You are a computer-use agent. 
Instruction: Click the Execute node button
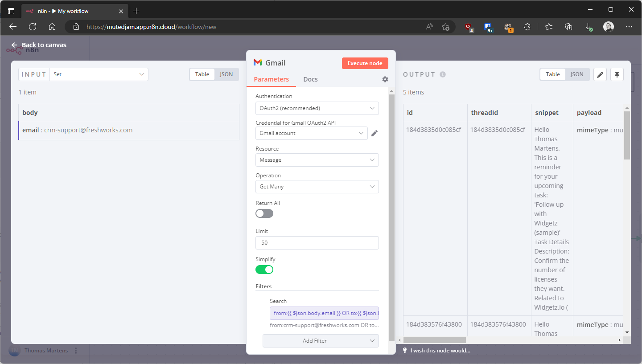[x=365, y=63]
